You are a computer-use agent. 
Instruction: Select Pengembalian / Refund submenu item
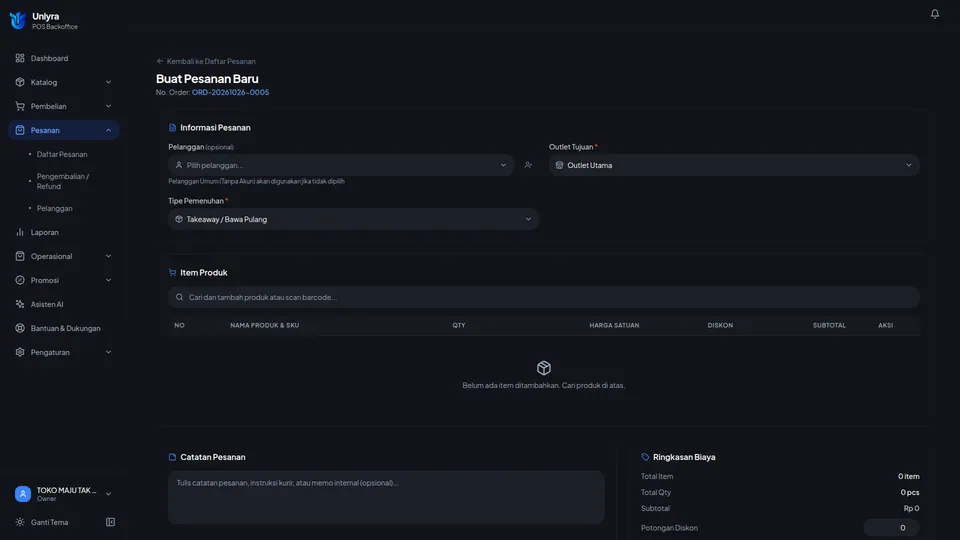click(62, 181)
